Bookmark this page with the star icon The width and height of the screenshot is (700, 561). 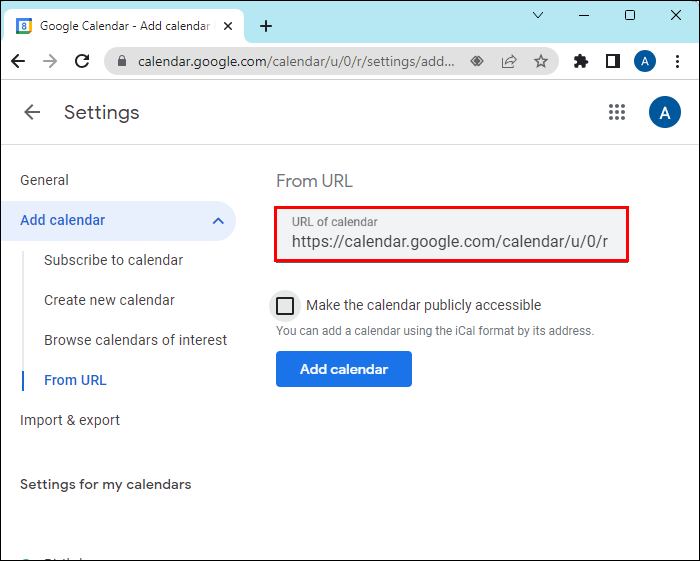point(541,61)
